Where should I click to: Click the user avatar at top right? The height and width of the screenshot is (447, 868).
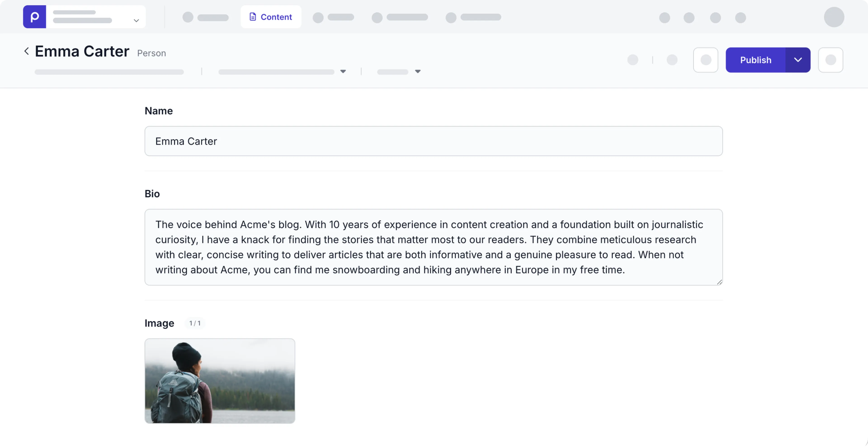(834, 17)
